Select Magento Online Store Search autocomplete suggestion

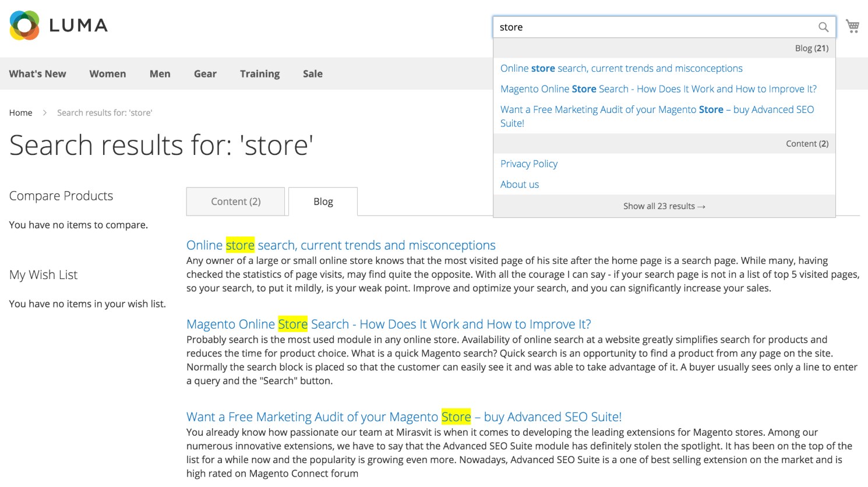[658, 89]
